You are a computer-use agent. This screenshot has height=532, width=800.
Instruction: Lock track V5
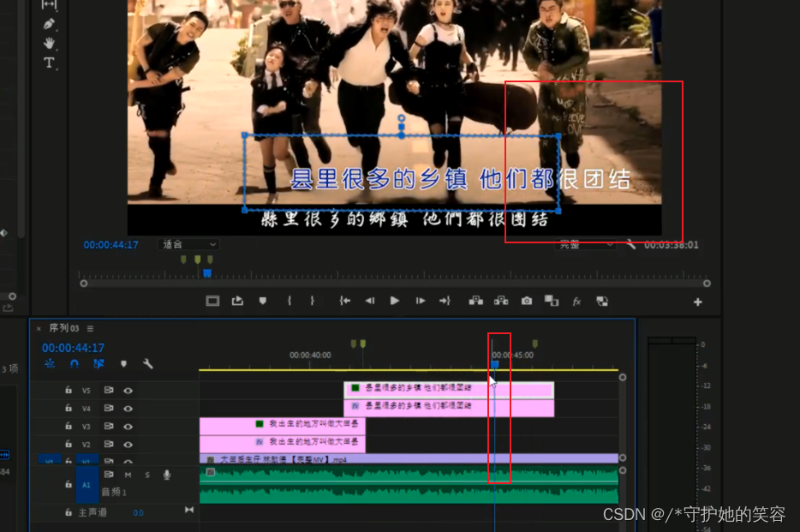(x=69, y=390)
